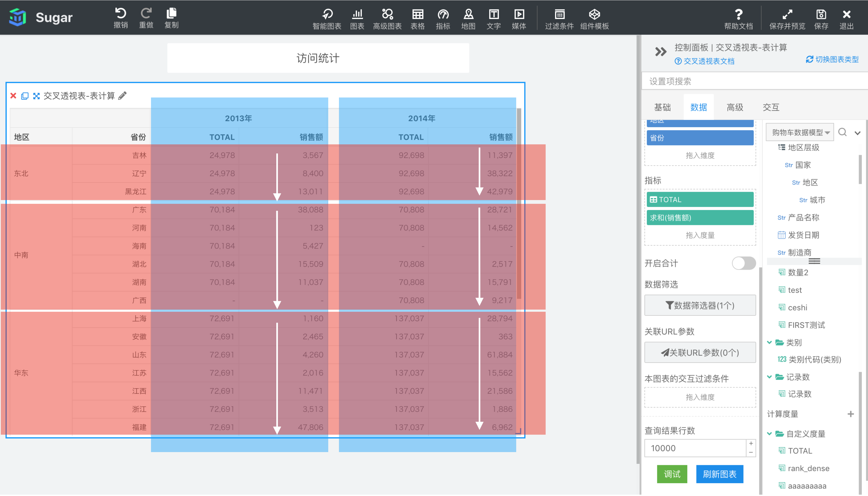The width and height of the screenshot is (868, 496).
Task: Switch to the 数据 tab
Action: pyautogui.click(x=699, y=107)
